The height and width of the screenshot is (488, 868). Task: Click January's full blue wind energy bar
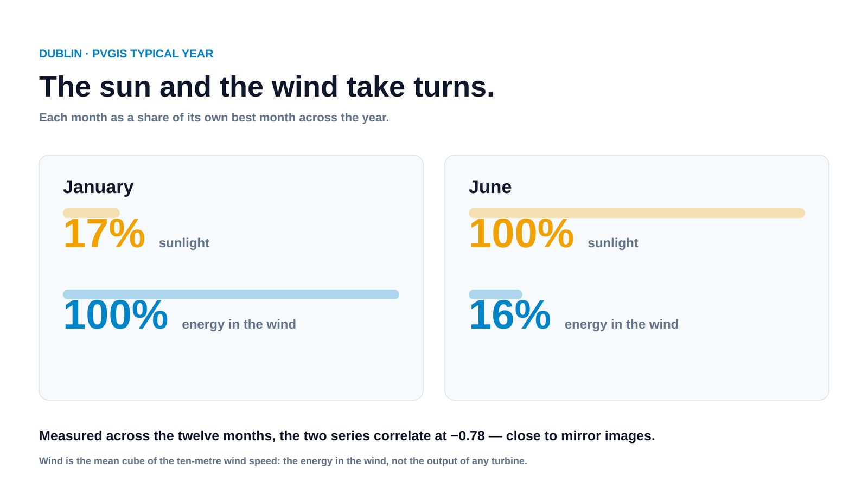click(x=231, y=294)
